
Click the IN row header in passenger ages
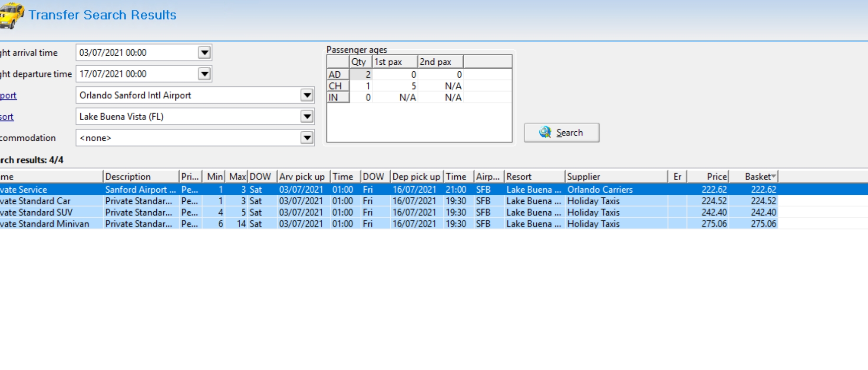click(x=338, y=97)
